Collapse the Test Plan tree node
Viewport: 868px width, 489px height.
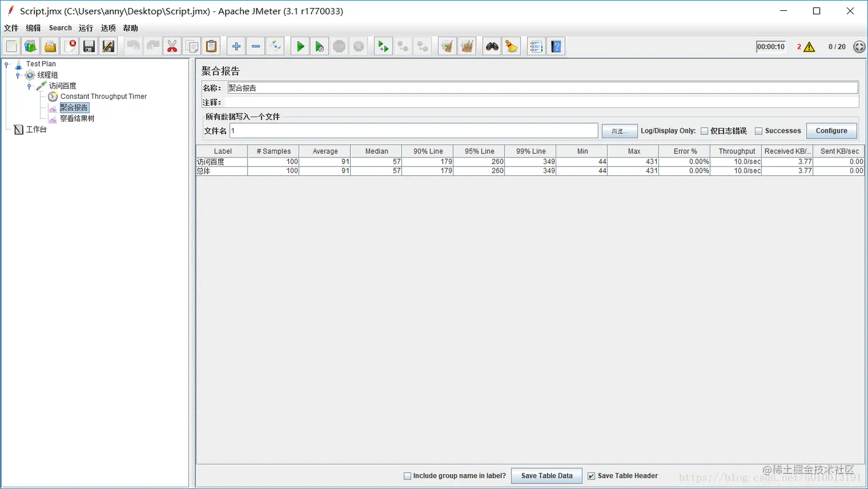click(x=6, y=64)
